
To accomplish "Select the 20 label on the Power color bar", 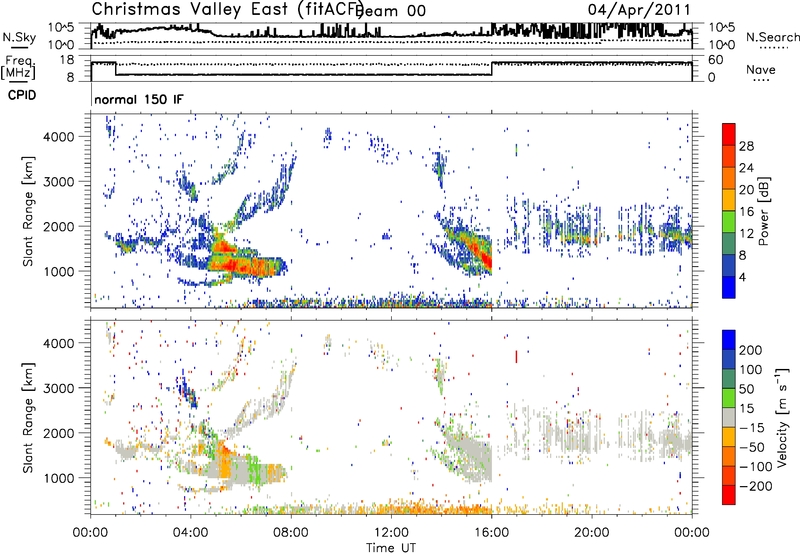I will point(746,190).
